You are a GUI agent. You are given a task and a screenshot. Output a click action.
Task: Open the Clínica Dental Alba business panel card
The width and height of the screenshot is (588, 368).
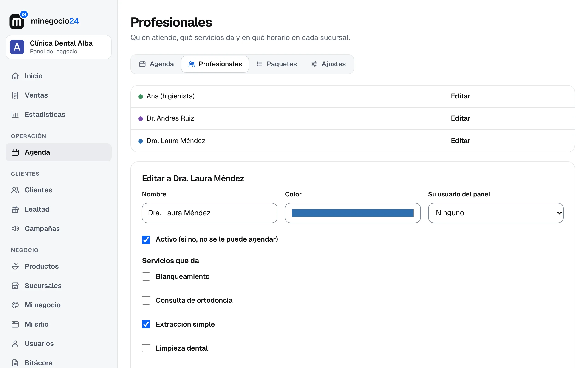pyautogui.click(x=59, y=47)
